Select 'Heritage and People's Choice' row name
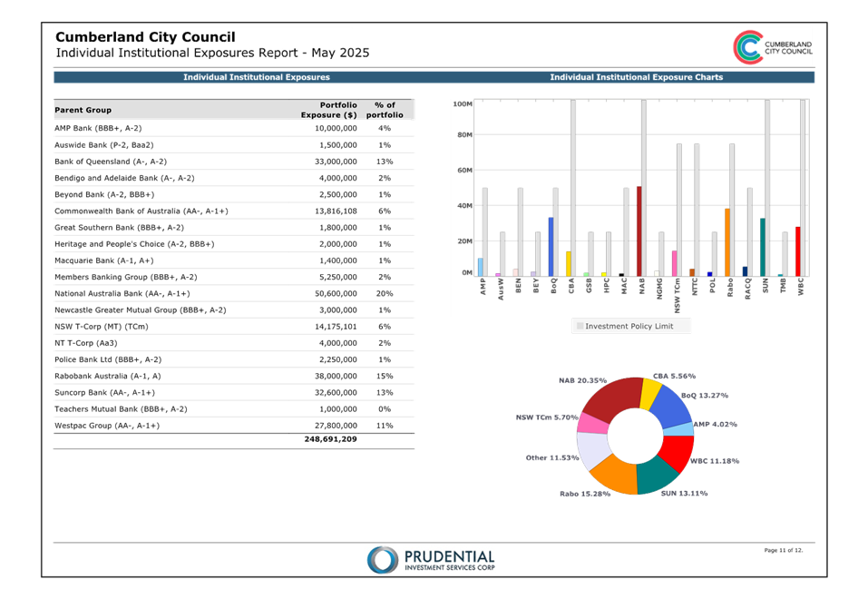Viewport: 868px width, 599px height. (134, 244)
